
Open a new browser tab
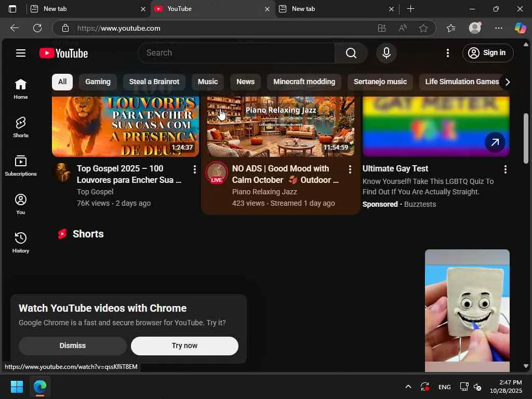click(410, 9)
